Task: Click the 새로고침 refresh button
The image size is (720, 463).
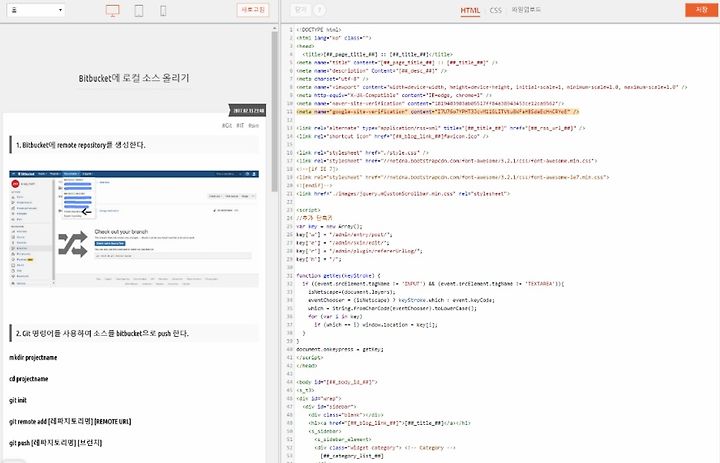Action: tap(253, 10)
